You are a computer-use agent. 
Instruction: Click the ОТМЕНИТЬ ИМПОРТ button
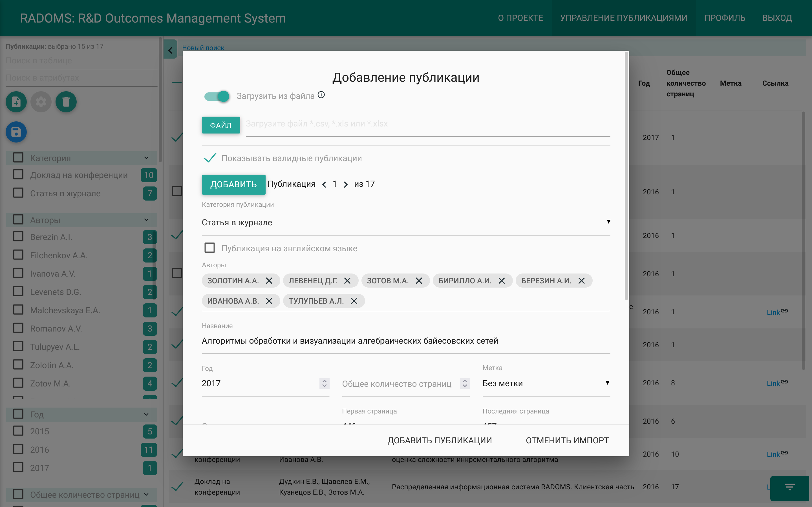pyautogui.click(x=567, y=440)
